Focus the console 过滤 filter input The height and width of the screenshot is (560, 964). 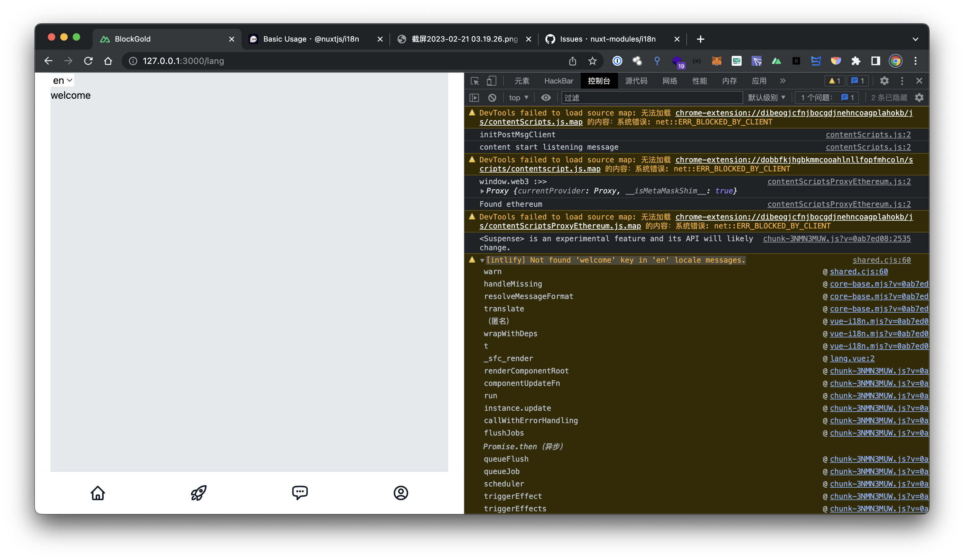[650, 98]
